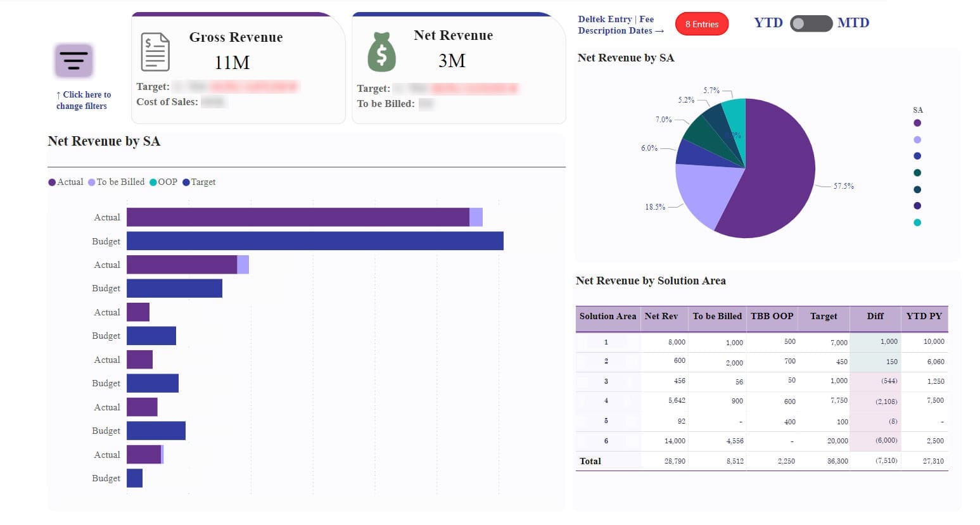Select the To be Billed legend marker
This screenshot has height=525, width=980.
(x=92, y=182)
